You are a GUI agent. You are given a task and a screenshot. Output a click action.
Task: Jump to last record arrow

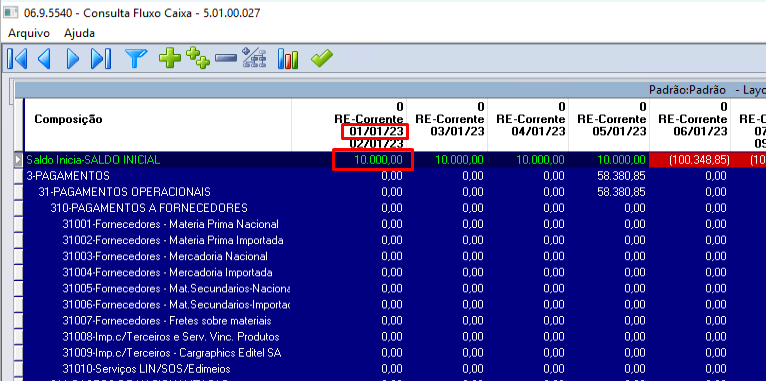(101, 59)
